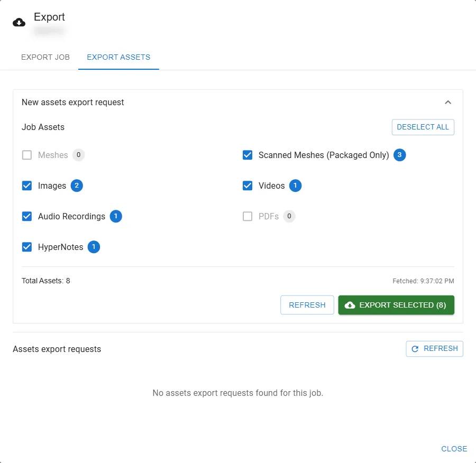Click the Meshes label text
The height and width of the screenshot is (463, 476).
coord(53,155)
